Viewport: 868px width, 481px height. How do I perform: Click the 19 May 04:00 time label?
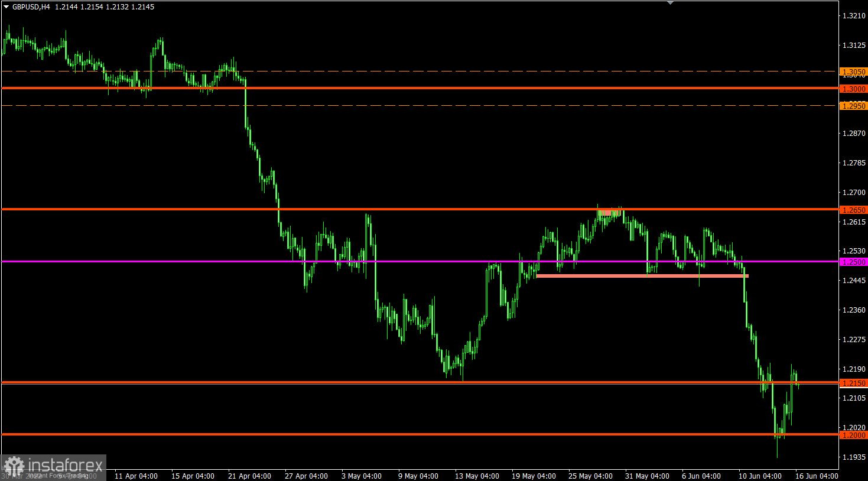pos(532,476)
